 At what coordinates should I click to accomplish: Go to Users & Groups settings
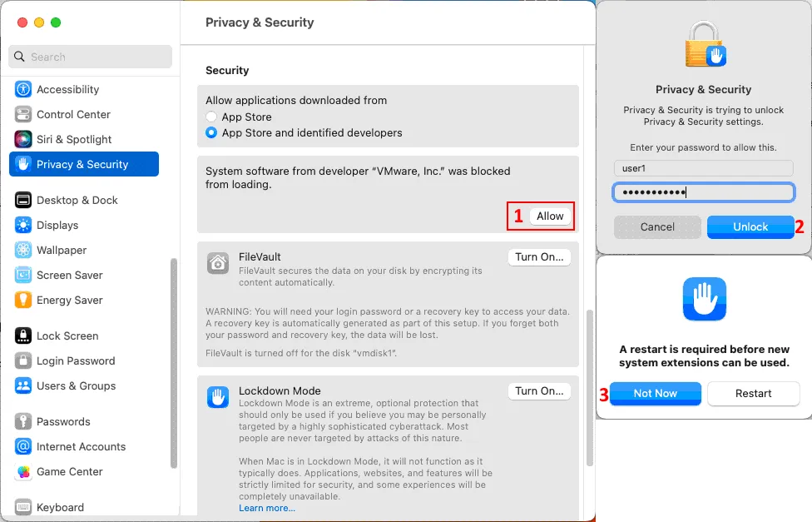point(76,386)
